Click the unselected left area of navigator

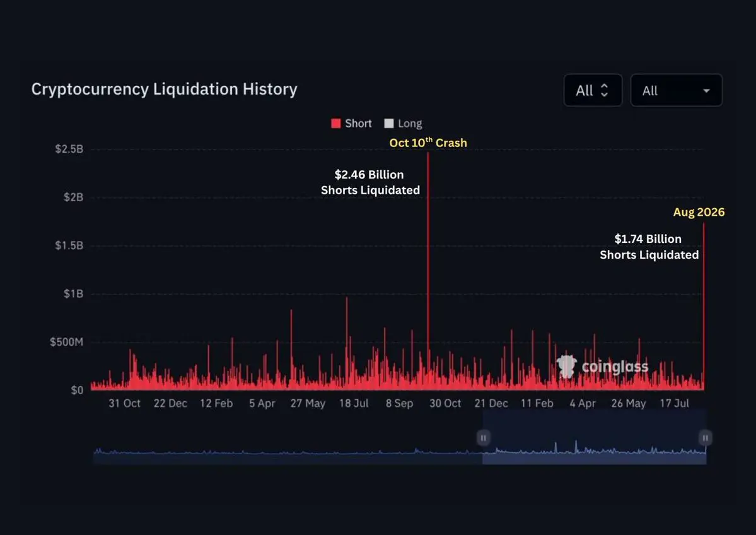coord(288,452)
